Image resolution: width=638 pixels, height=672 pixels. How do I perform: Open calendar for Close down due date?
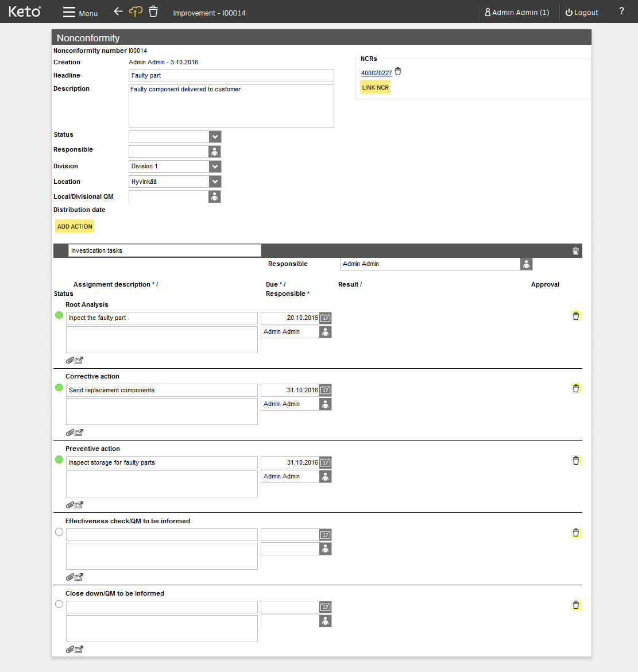326,607
